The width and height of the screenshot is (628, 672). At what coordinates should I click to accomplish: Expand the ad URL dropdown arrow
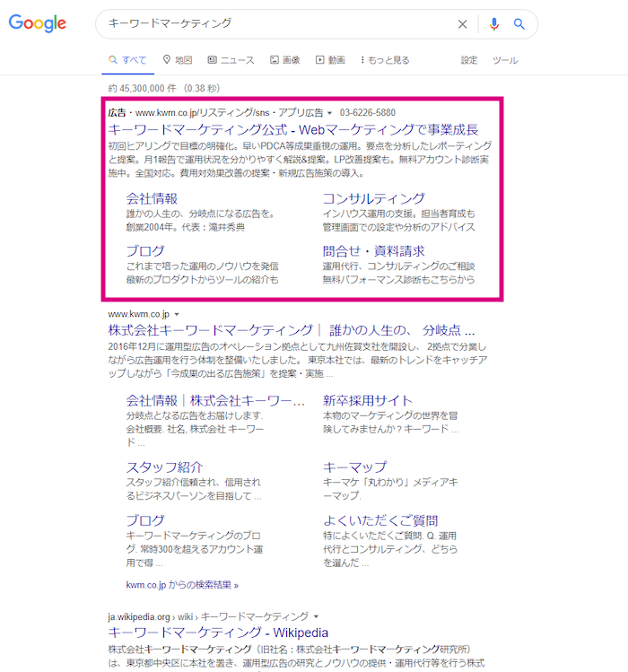329,113
